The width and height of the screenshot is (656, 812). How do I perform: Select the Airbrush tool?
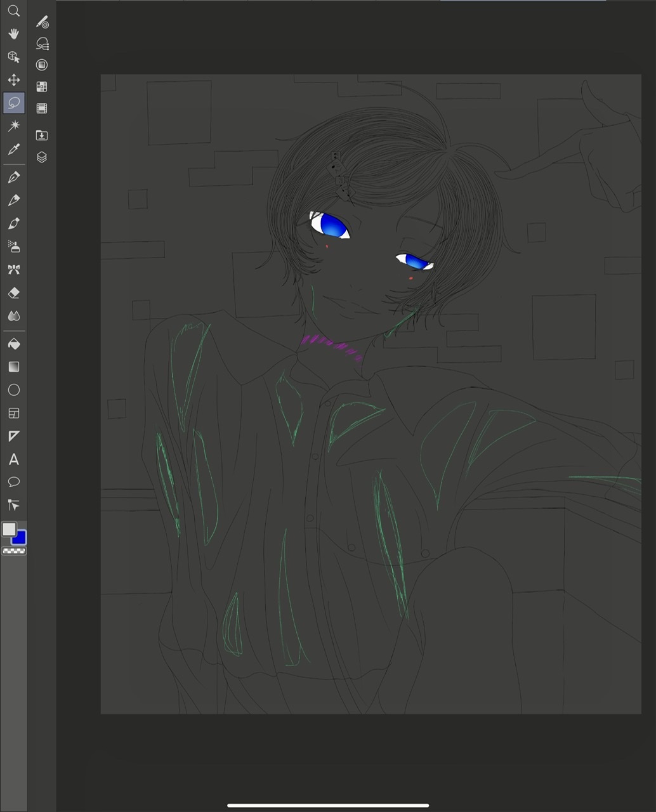(13, 246)
